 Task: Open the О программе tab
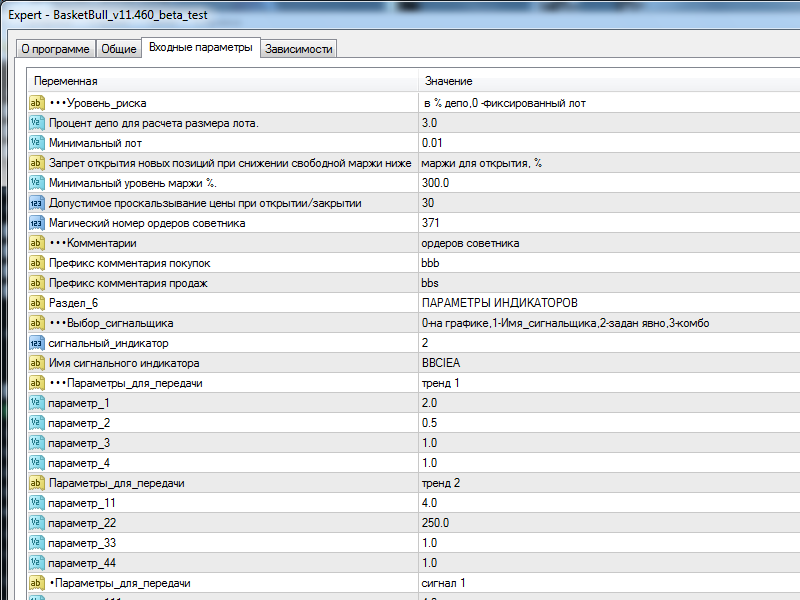pos(56,49)
